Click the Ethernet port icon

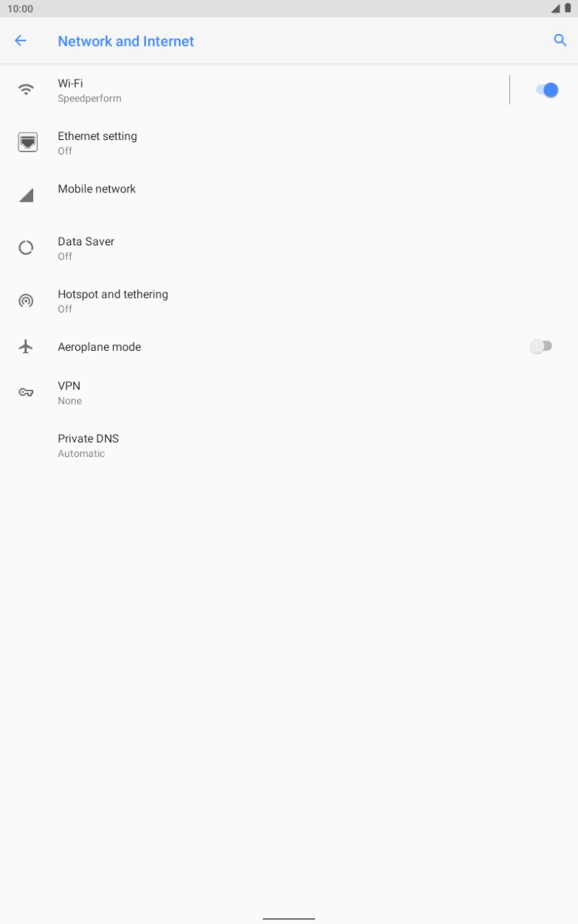[27, 142]
